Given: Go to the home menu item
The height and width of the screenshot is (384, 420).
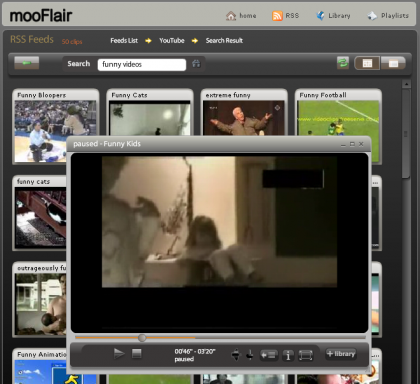Looking at the screenshot, I should click(248, 16).
